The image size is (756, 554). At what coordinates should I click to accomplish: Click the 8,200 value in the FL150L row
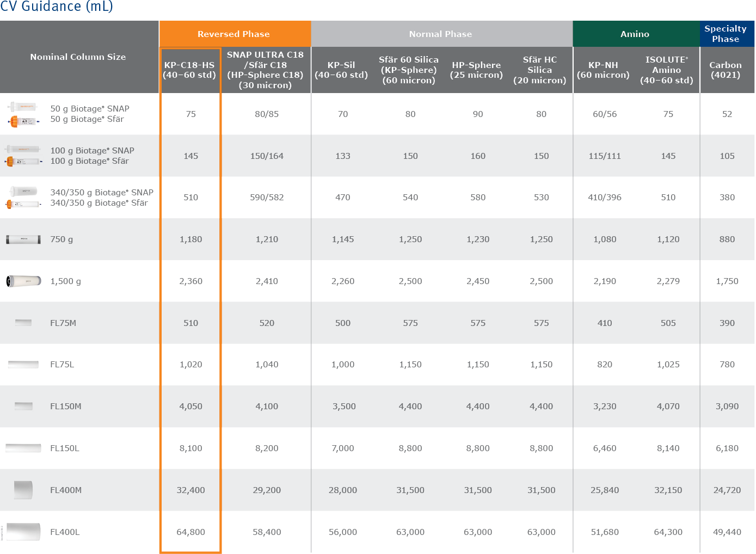coord(267,448)
